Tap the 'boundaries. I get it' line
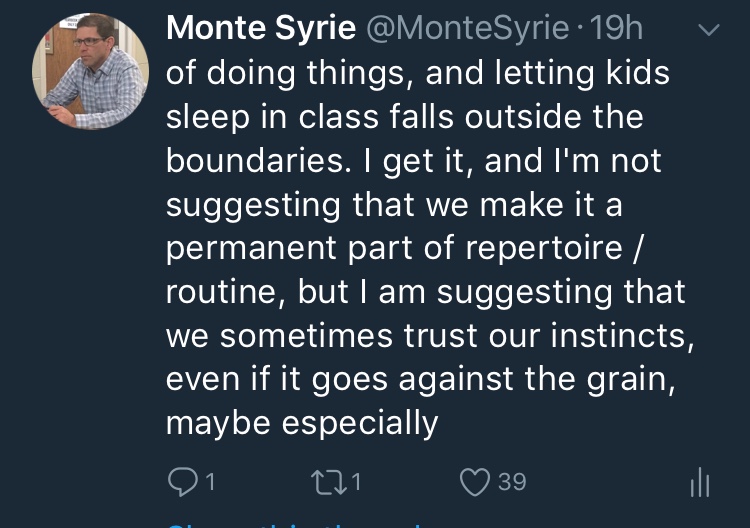 413,161
